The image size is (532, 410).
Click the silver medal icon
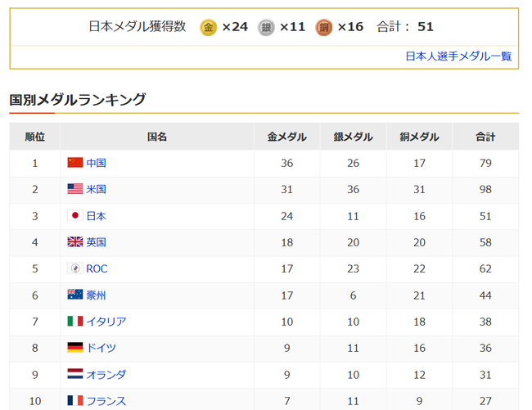click(266, 27)
